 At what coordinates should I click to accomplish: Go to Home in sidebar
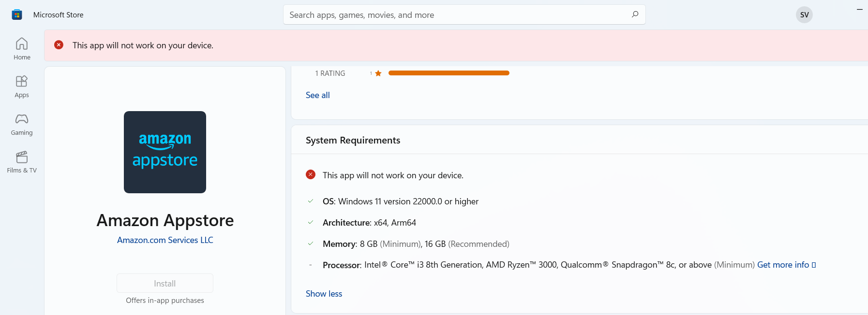(22, 49)
